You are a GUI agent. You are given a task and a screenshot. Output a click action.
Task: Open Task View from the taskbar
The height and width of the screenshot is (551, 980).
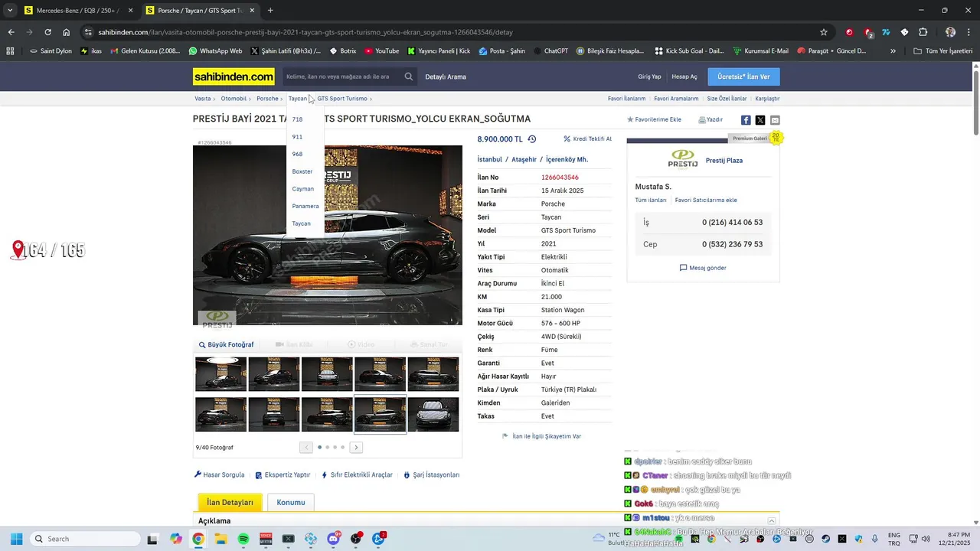[152, 539]
